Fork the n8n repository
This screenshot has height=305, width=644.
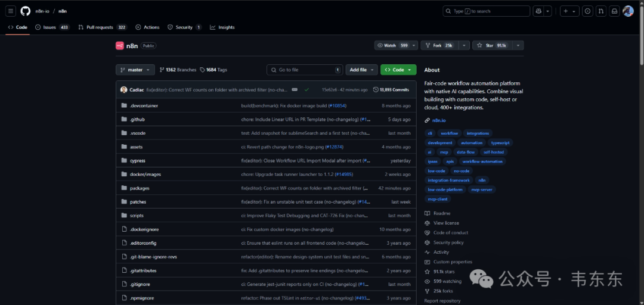tap(440, 45)
